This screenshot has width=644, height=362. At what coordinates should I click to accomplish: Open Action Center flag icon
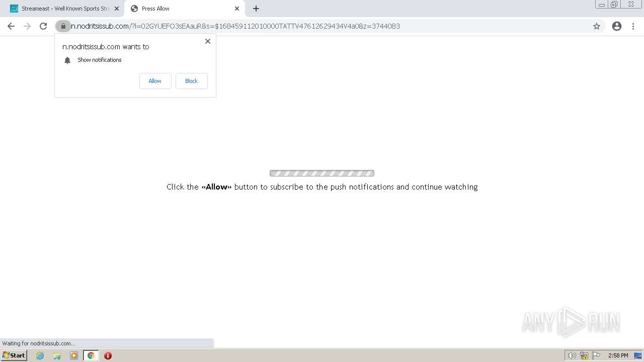tap(596, 355)
